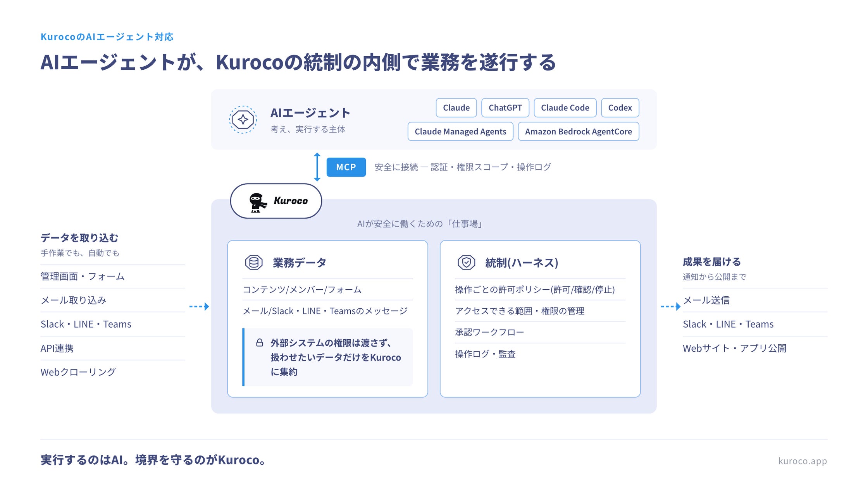Click 承認ワークフロー row
The image size is (868, 488).
tap(540, 332)
